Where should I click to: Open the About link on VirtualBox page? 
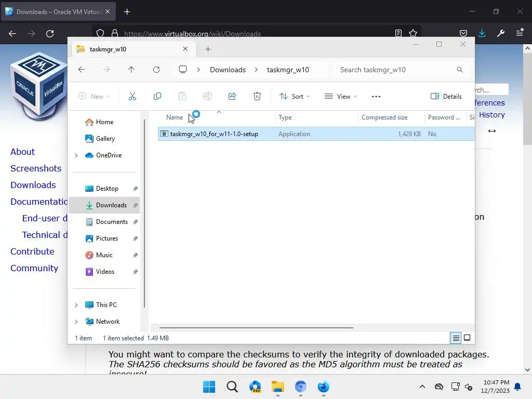coord(22,152)
